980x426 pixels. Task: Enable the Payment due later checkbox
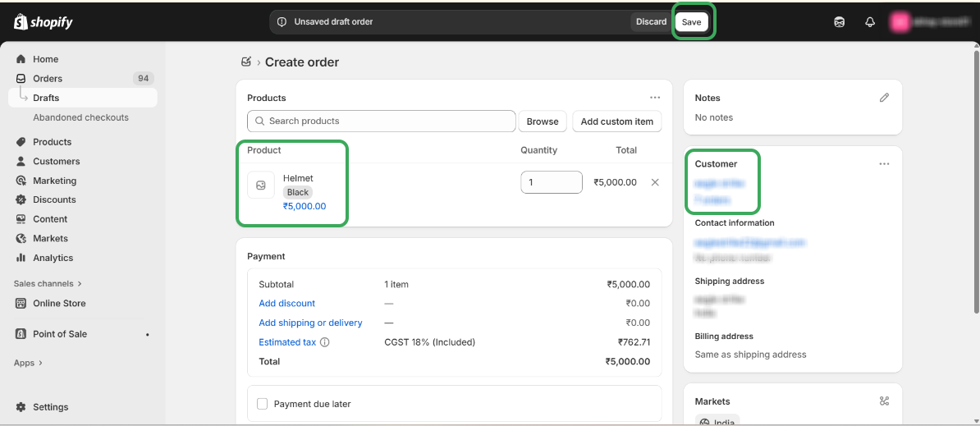[x=263, y=404]
